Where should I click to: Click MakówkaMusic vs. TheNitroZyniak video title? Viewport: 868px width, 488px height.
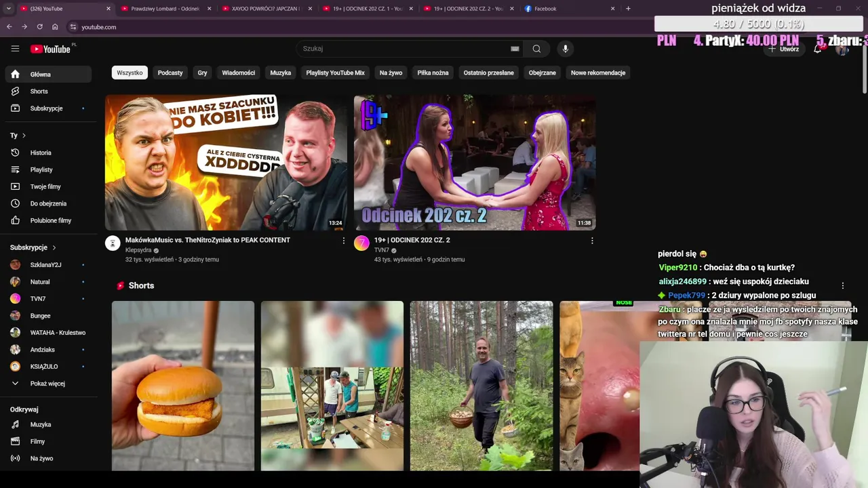coord(208,240)
